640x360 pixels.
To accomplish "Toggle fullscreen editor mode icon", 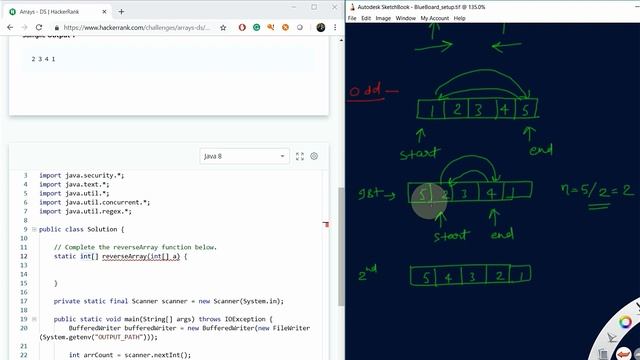I will [x=300, y=156].
